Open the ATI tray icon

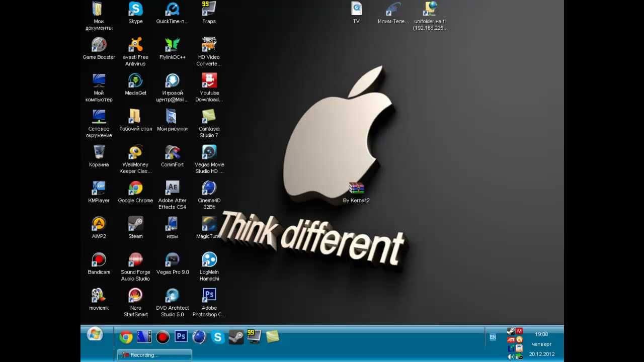click(x=511, y=339)
